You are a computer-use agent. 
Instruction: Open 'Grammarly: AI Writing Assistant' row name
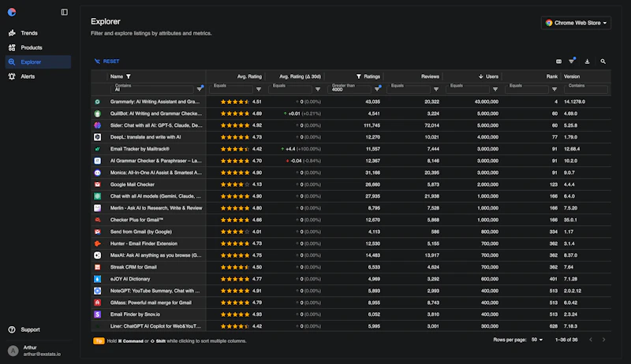coord(155,102)
